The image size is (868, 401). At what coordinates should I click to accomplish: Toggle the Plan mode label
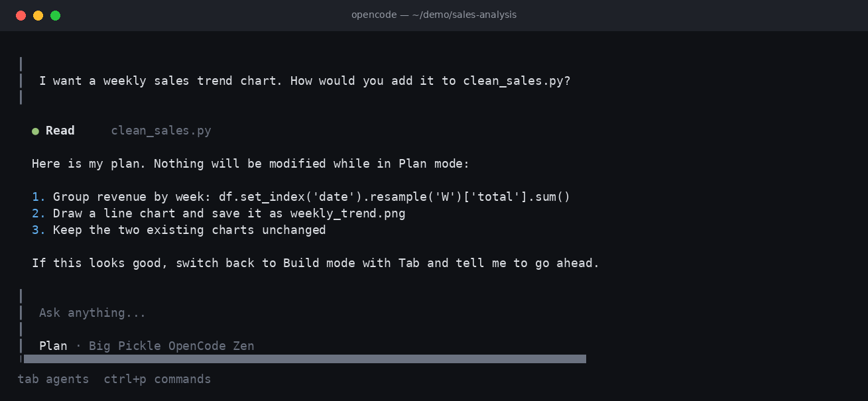(53, 346)
